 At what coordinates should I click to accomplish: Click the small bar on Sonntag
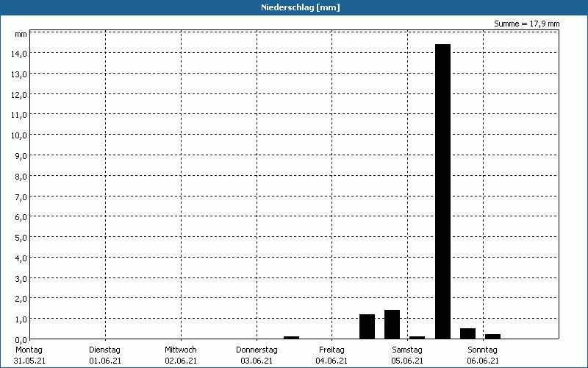(492, 336)
